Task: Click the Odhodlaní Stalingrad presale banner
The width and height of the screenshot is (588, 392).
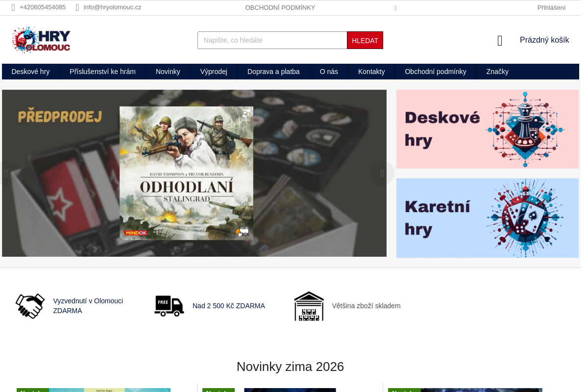Action: pyautogui.click(x=194, y=173)
